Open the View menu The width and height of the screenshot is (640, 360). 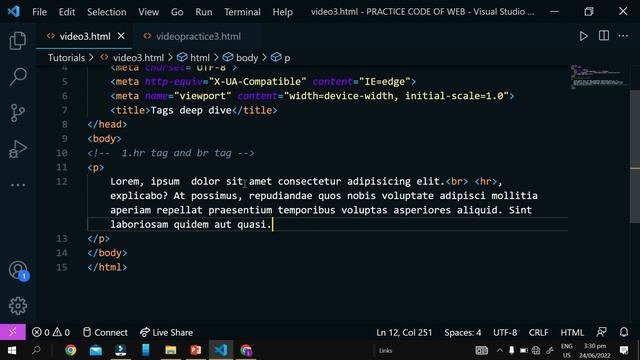pyautogui.click(x=149, y=12)
